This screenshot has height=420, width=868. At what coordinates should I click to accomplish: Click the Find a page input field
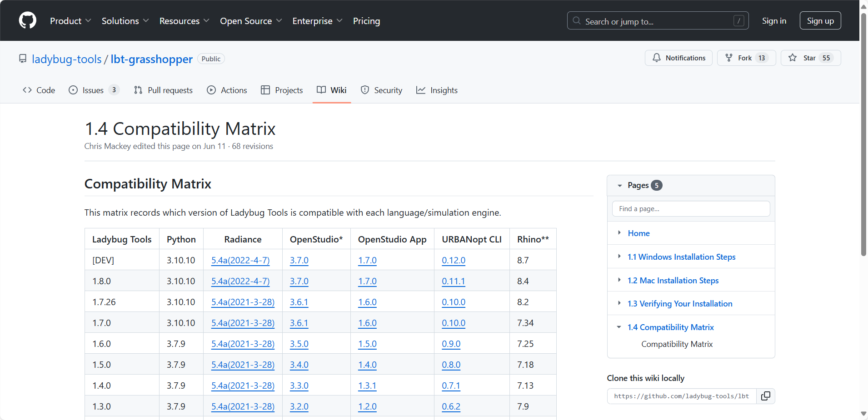(x=691, y=209)
